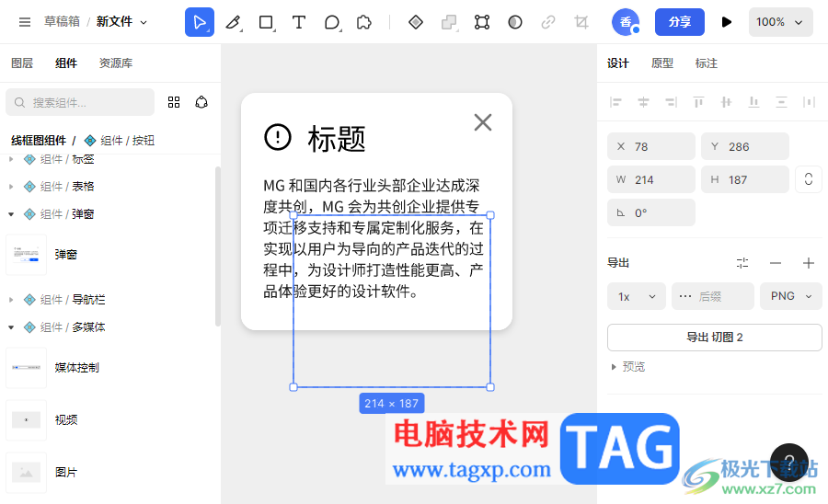Screen dimensions: 828x504
Task: Click the warning circle icon in dialog
Action: (x=278, y=137)
